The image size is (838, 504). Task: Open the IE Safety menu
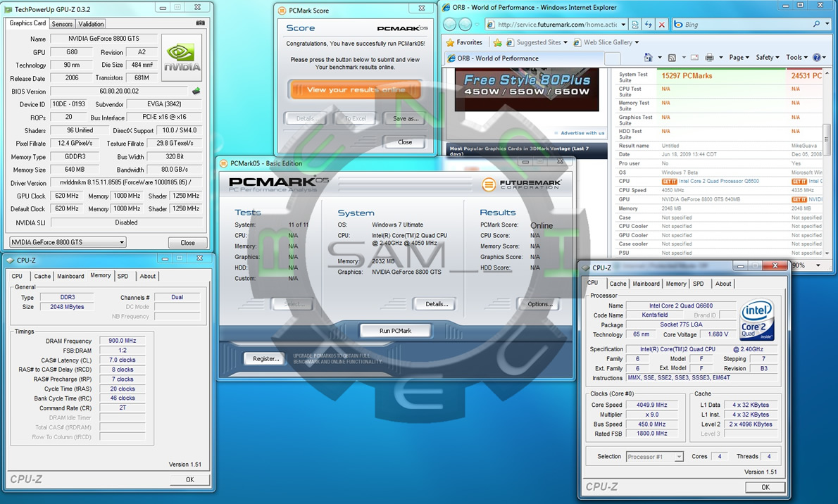(768, 57)
